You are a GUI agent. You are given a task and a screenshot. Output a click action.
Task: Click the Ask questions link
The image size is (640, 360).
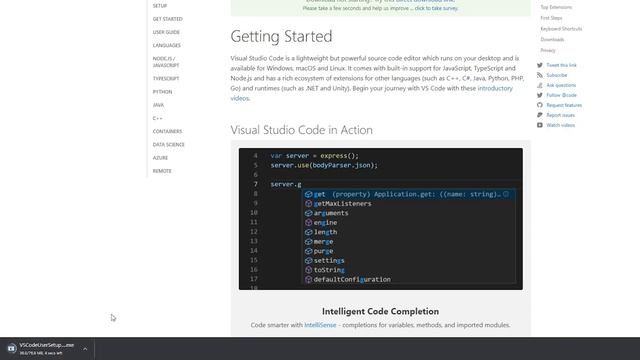coord(561,85)
